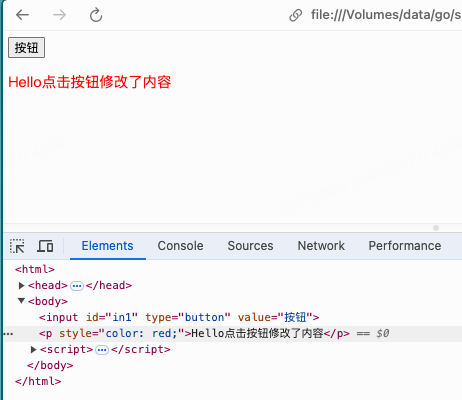The width and height of the screenshot is (462, 400).
Task: Select the <p style="color: red;"> row
Action: pyautogui.click(x=233, y=333)
